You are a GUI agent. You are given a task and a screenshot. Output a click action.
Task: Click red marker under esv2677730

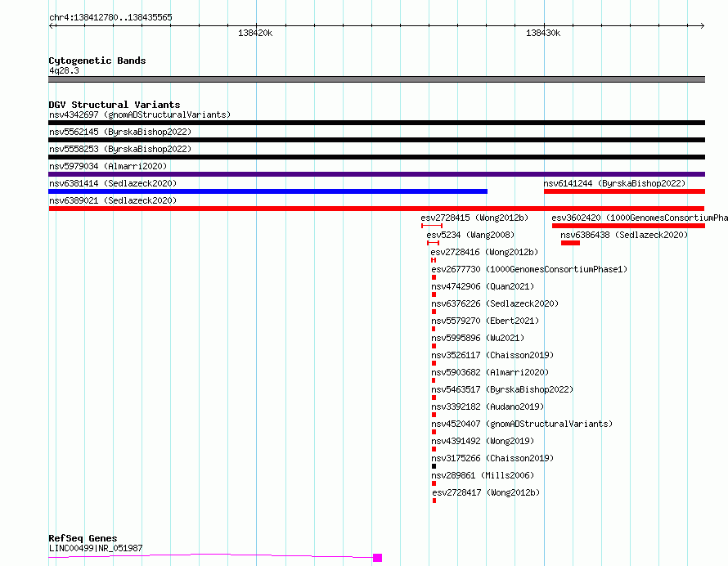pyautogui.click(x=434, y=277)
